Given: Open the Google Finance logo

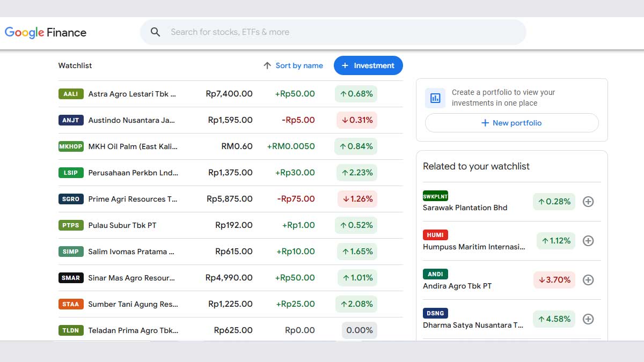Looking at the screenshot, I should point(46,32).
